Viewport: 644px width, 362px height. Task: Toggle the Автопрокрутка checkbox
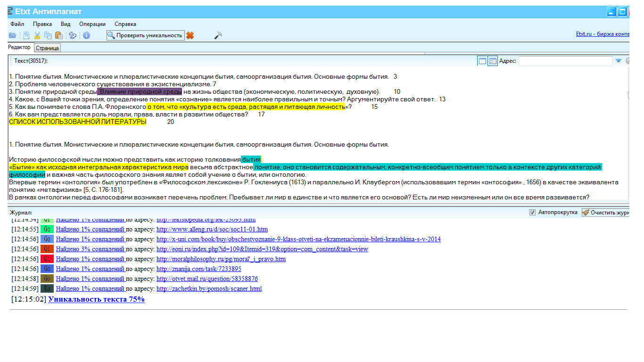[x=533, y=213]
